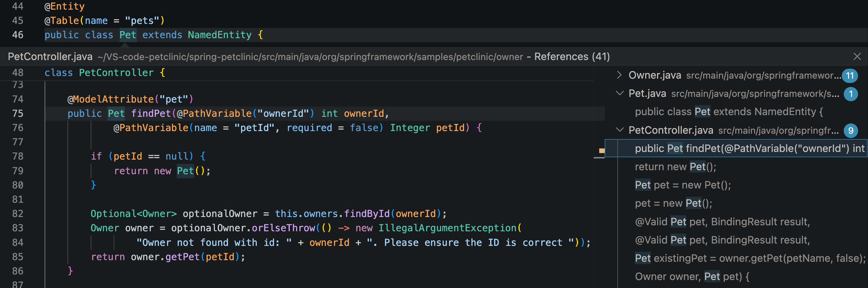Click 'findPet' method name on line 75

(x=151, y=113)
